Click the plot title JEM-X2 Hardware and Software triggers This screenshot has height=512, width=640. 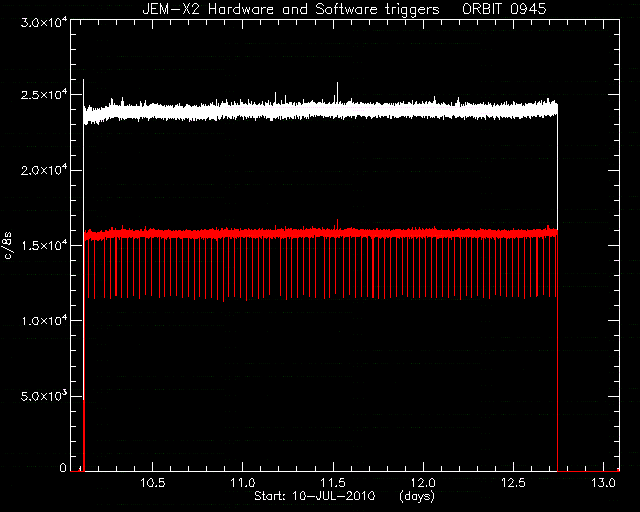click(291, 10)
